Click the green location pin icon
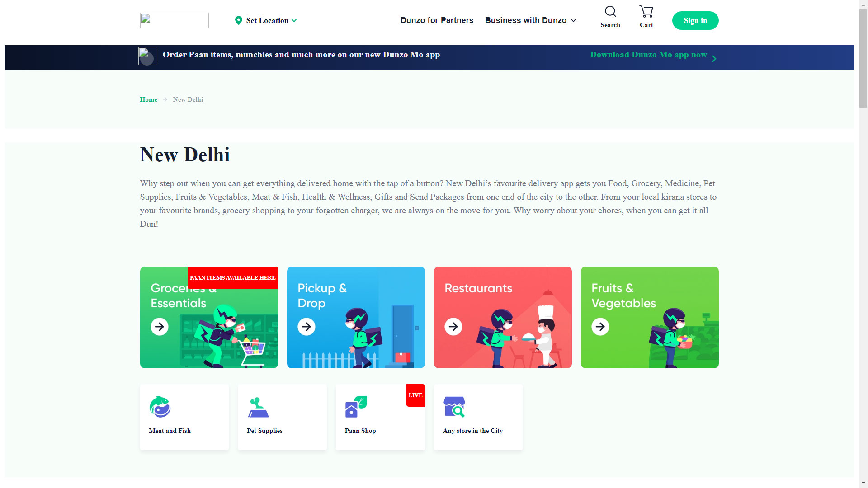Screen dimensions: 868x488 (x=239, y=20)
